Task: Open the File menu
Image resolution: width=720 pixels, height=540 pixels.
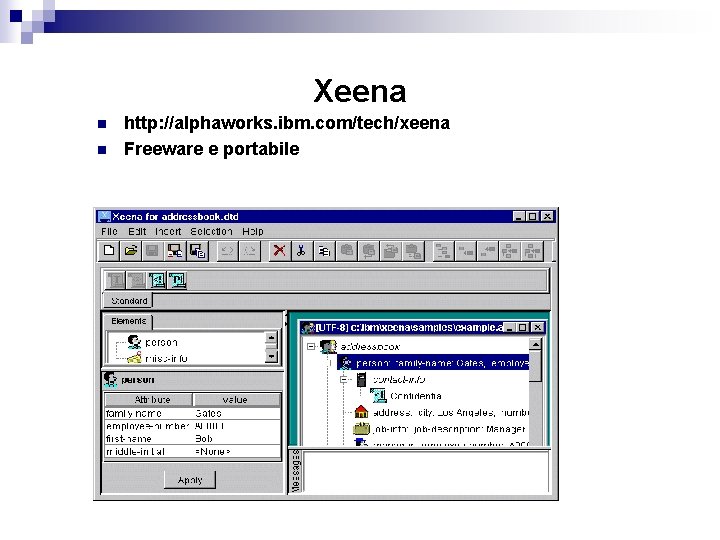Action: (109, 231)
